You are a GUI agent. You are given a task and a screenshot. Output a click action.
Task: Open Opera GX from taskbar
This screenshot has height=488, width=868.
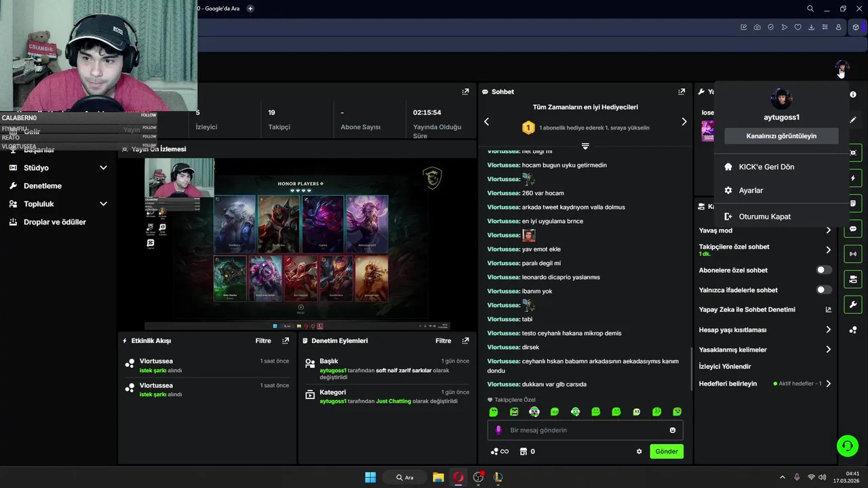click(458, 477)
